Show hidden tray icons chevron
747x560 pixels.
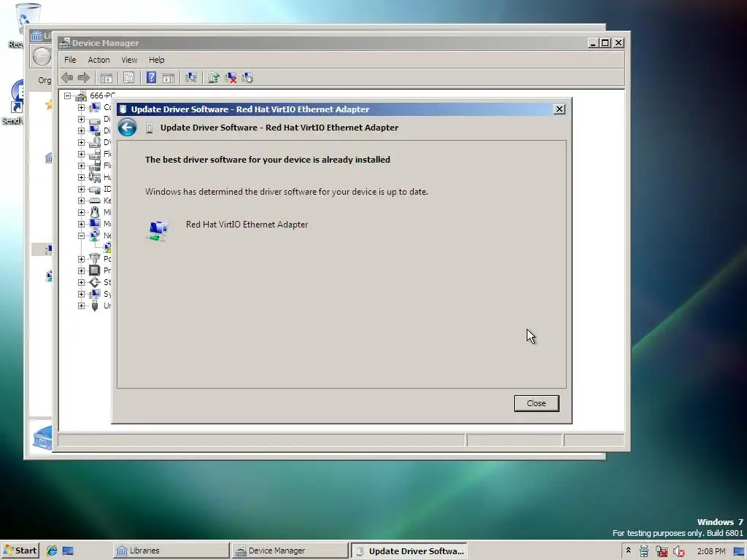coord(628,551)
